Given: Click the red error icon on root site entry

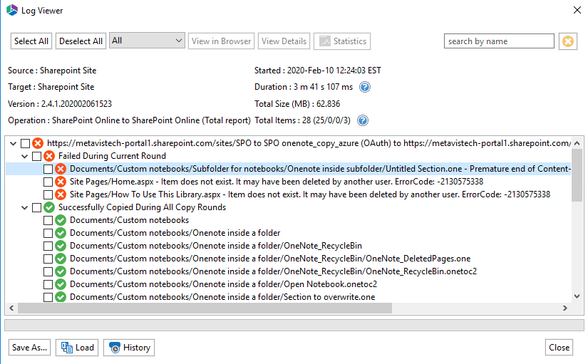Looking at the screenshot, I should 38,143.
